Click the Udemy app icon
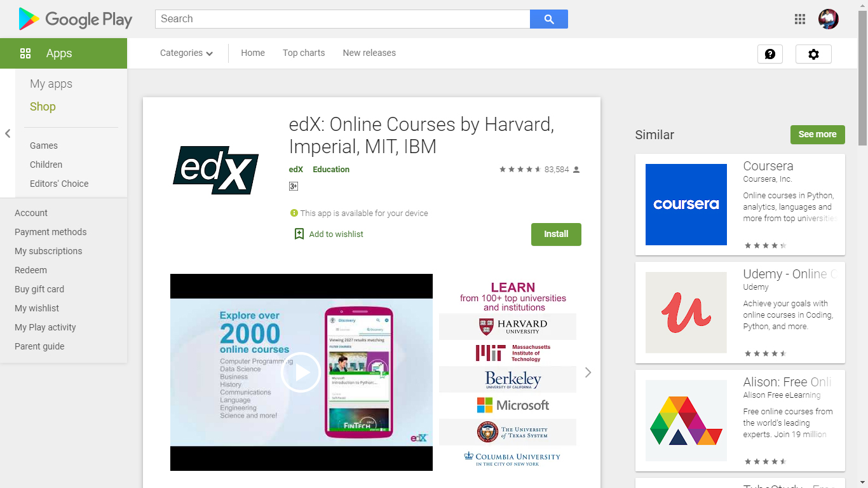Screen dimensions: 868x488 coord(686,313)
